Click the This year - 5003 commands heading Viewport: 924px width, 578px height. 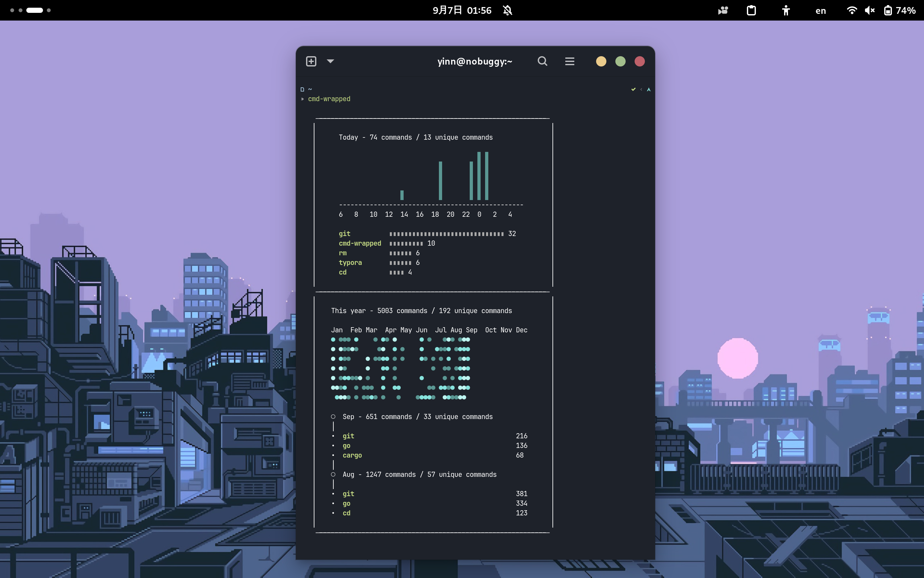pyautogui.click(x=421, y=311)
